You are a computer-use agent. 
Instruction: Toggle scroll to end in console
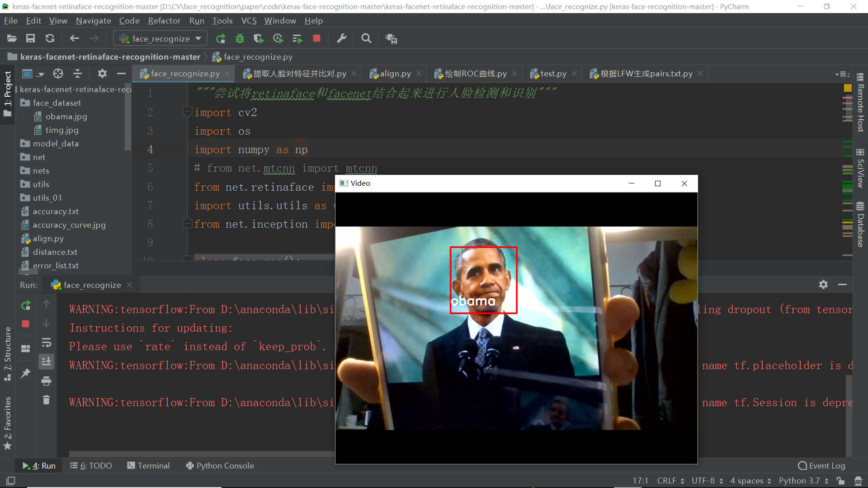point(46,361)
